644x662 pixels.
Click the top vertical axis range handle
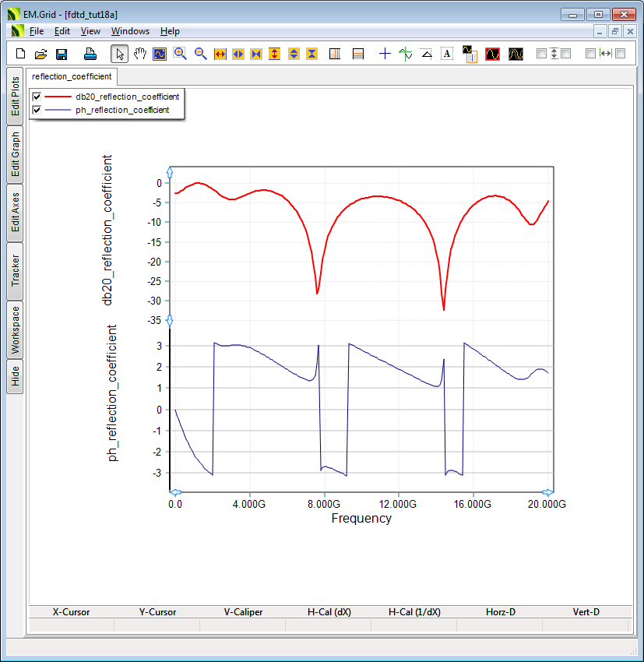coord(170,173)
